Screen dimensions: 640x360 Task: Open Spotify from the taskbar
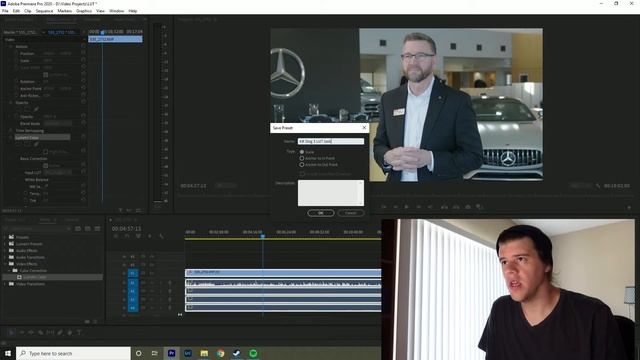point(253,353)
